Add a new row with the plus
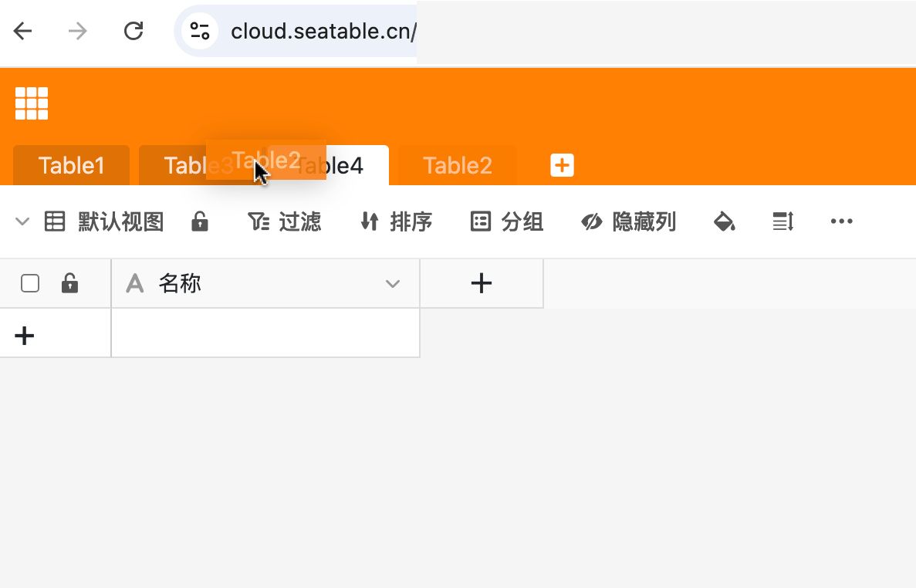The width and height of the screenshot is (916, 588). [x=25, y=336]
